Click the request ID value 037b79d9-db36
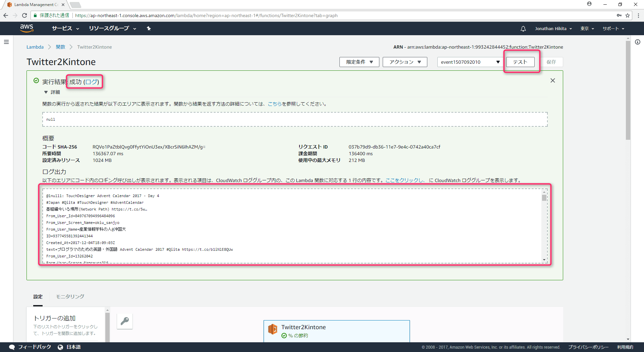The width and height of the screenshot is (644, 352). [394, 147]
